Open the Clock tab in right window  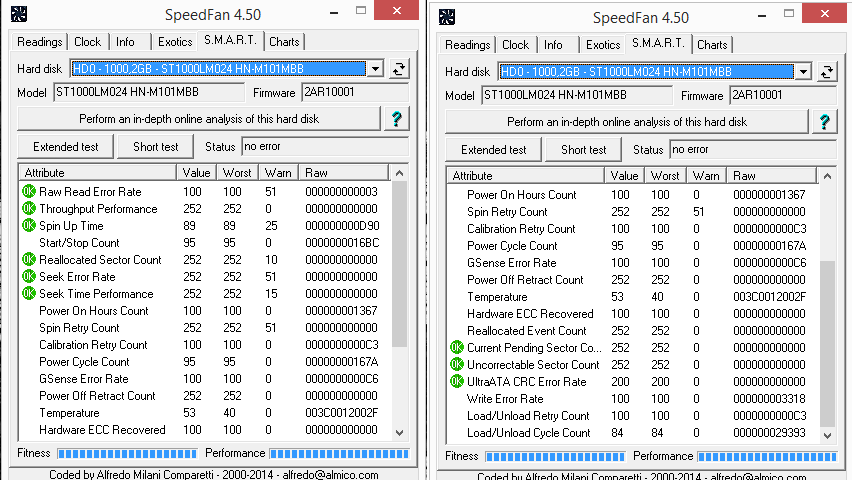point(515,45)
